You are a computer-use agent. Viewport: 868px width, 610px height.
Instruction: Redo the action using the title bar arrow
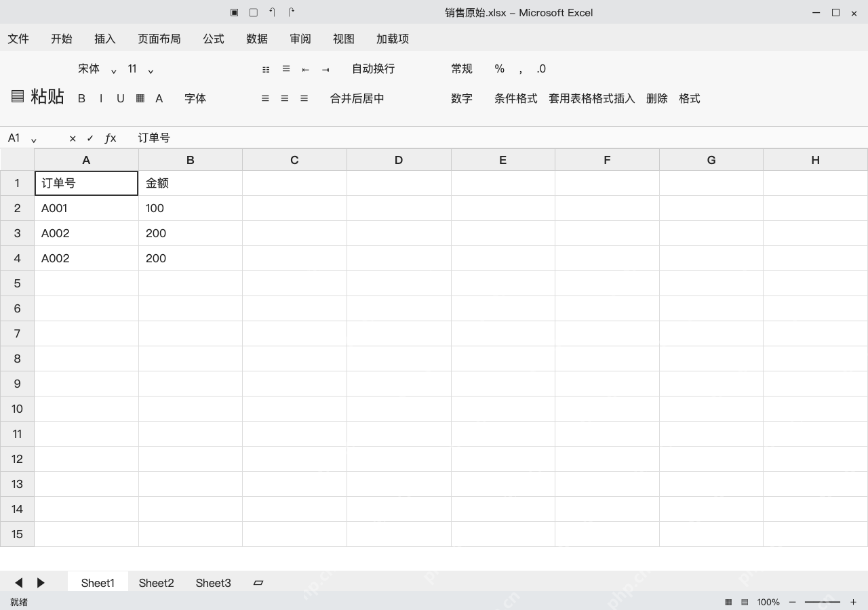tap(292, 12)
